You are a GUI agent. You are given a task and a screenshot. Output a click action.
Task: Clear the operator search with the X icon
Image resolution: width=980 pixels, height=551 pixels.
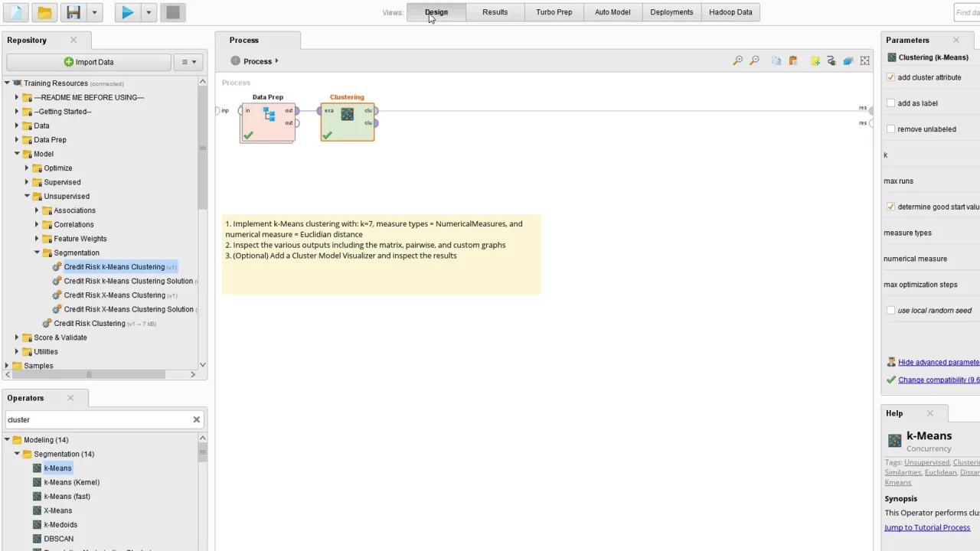tap(196, 419)
